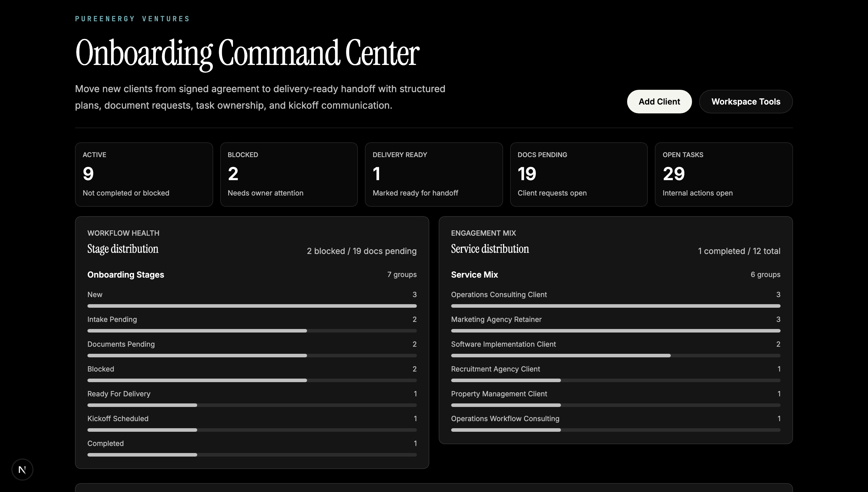Image resolution: width=868 pixels, height=492 pixels.
Task: Click the 'Marked ready for handoff' caption
Action: [415, 193]
